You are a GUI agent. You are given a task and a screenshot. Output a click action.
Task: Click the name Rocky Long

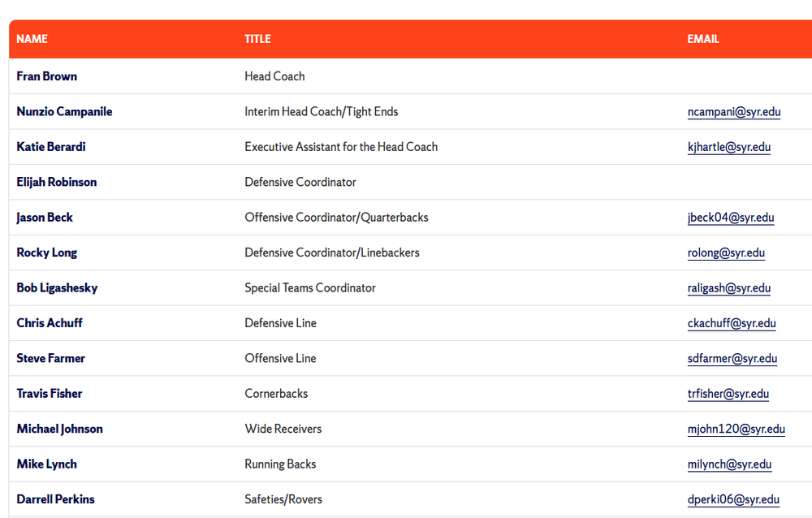coord(46,253)
